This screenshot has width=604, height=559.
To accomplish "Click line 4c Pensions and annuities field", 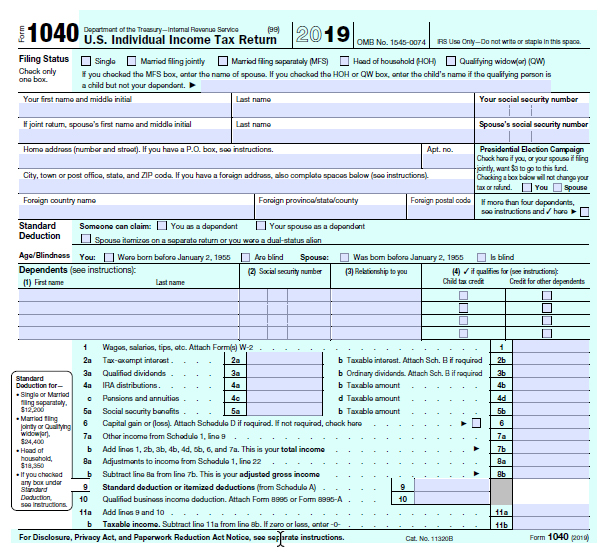I will point(284,398).
